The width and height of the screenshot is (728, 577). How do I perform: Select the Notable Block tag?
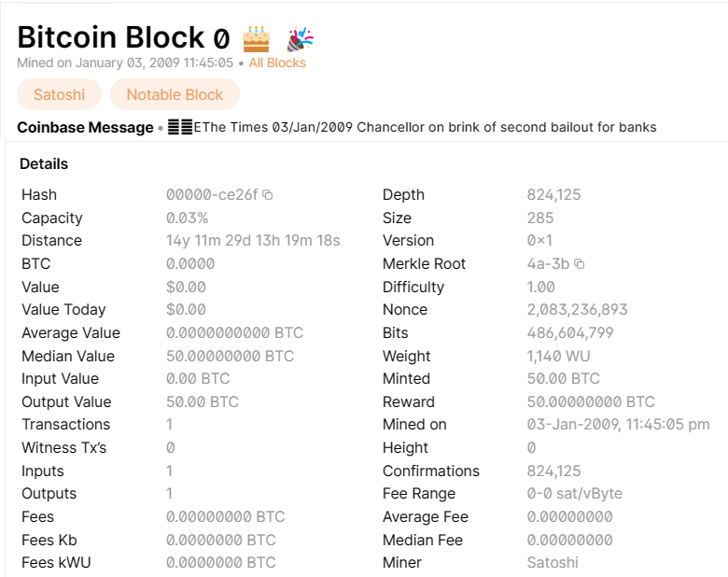pyautogui.click(x=175, y=95)
